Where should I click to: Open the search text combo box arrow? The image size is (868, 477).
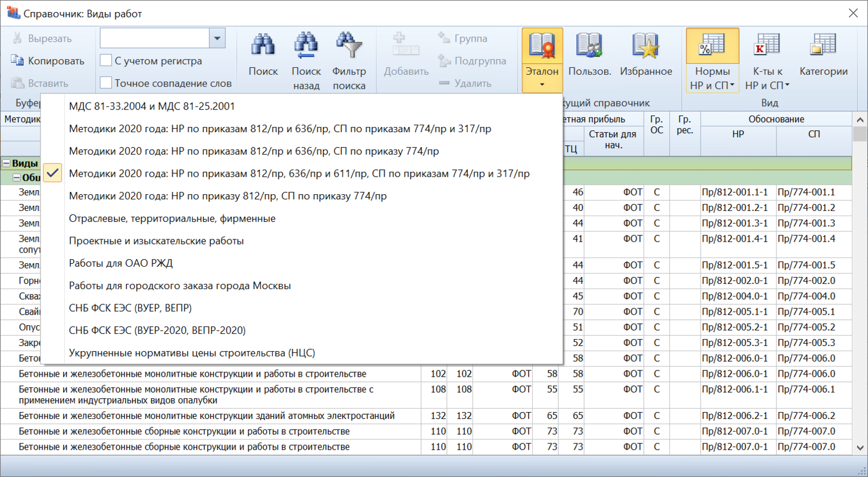[217, 39]
